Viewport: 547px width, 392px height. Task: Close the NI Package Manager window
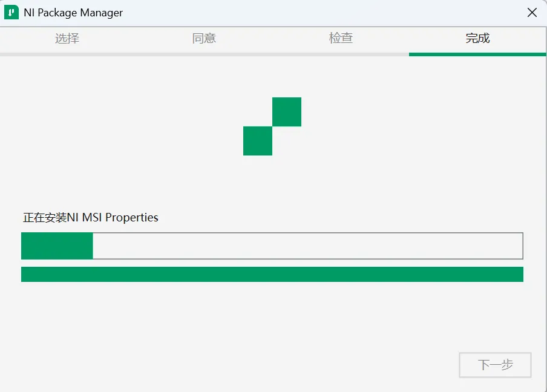coord(532,13)
